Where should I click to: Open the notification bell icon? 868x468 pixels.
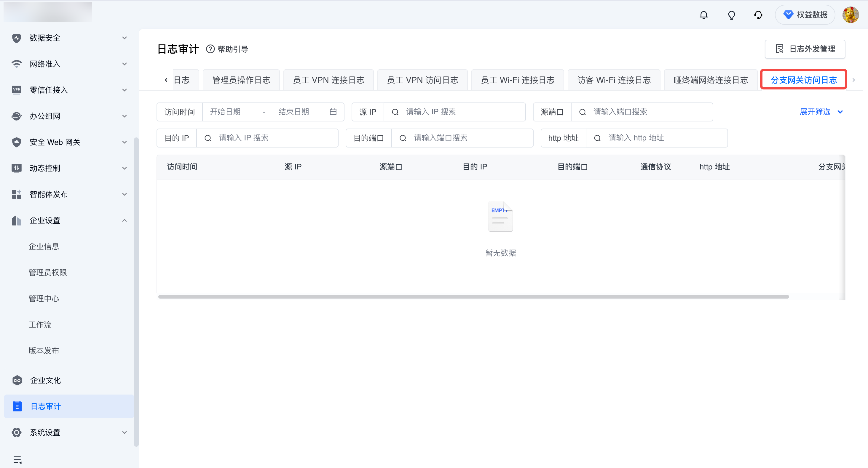[x=703, y=15]
